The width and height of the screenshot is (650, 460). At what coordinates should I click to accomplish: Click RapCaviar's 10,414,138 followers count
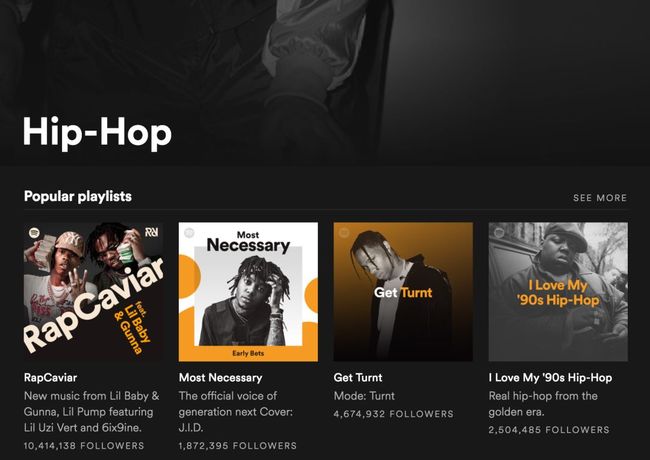click(x=84, y=446)
